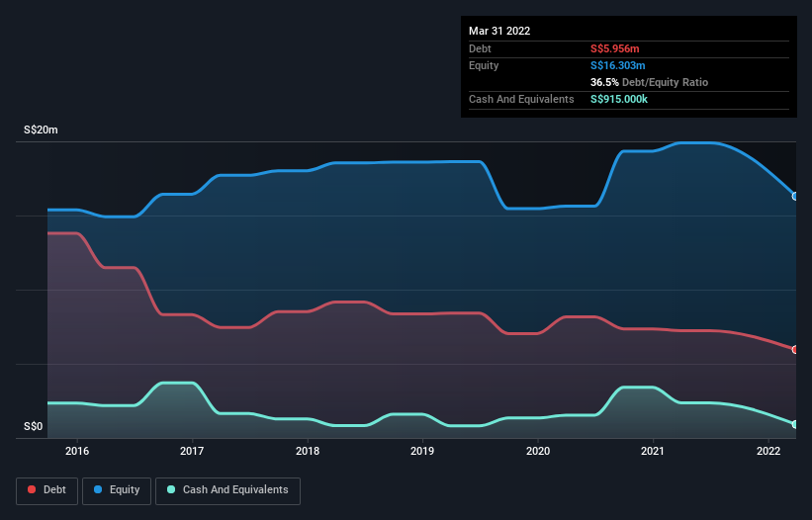Image resolution: width=812 pixels, height=520 pixels.
Task: Click the Debt row label in tooltip
Action: [x=480, y=48]
